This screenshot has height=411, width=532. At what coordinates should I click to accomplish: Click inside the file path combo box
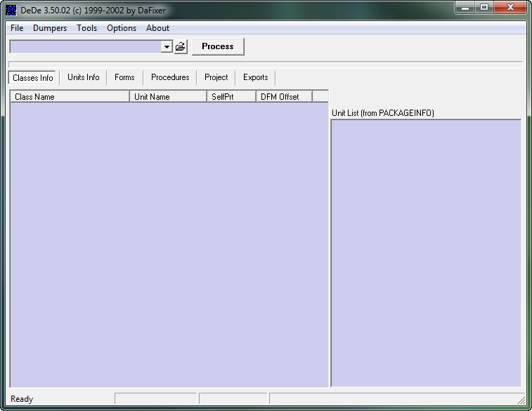pos(86,46)
